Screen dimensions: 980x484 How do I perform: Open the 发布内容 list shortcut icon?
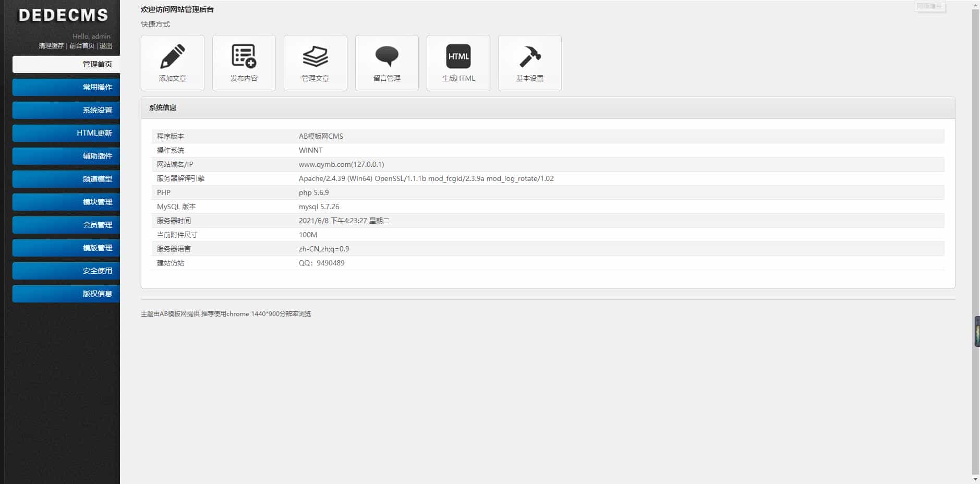click(244, 63)
